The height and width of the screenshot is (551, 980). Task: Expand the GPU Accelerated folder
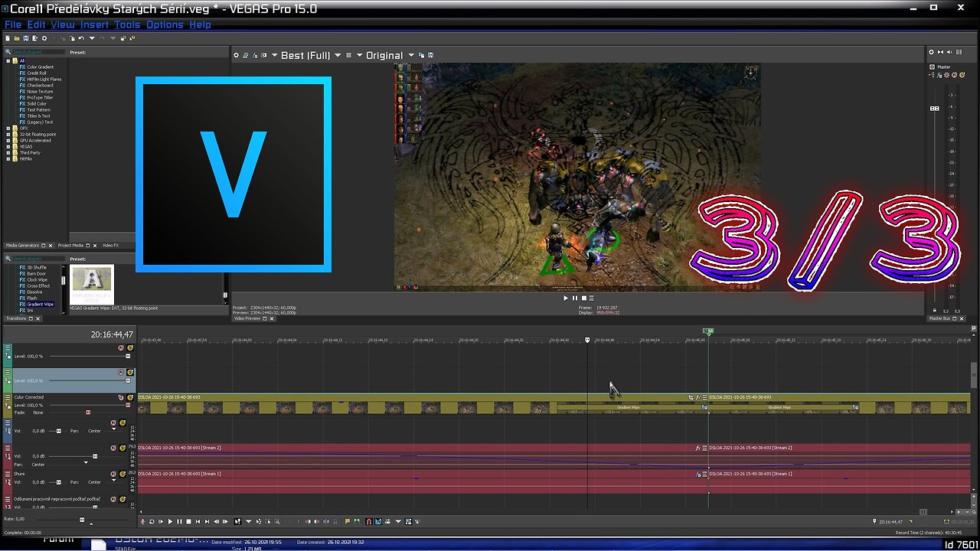tap(8, 141)
